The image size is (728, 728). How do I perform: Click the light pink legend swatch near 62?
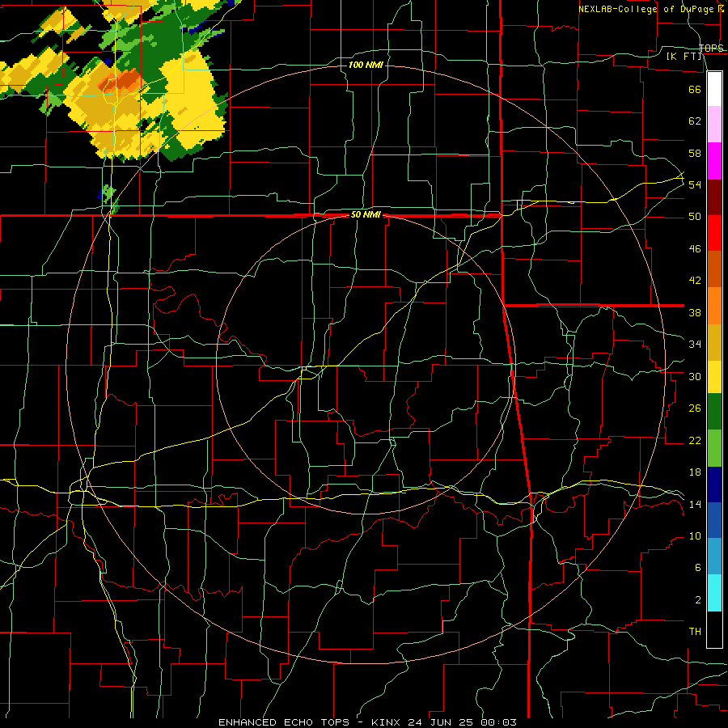click(x=714, y=125)
